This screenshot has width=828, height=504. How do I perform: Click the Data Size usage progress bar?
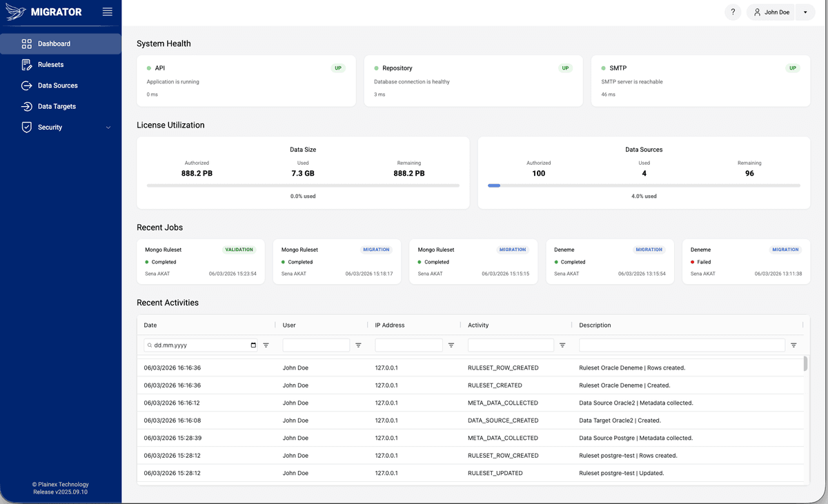303,185
